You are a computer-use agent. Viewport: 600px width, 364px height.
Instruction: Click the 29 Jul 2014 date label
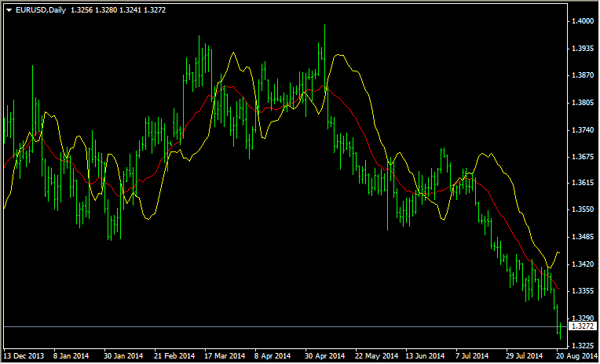coord(525,356)
